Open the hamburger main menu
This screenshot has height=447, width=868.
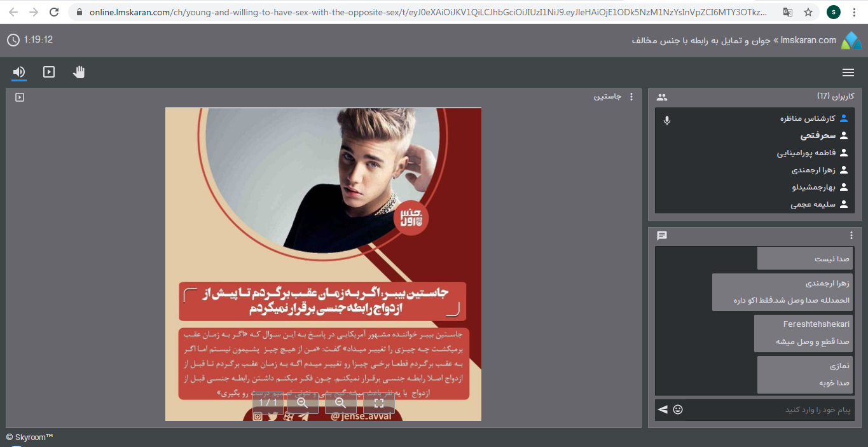click(x=848, y=72)
